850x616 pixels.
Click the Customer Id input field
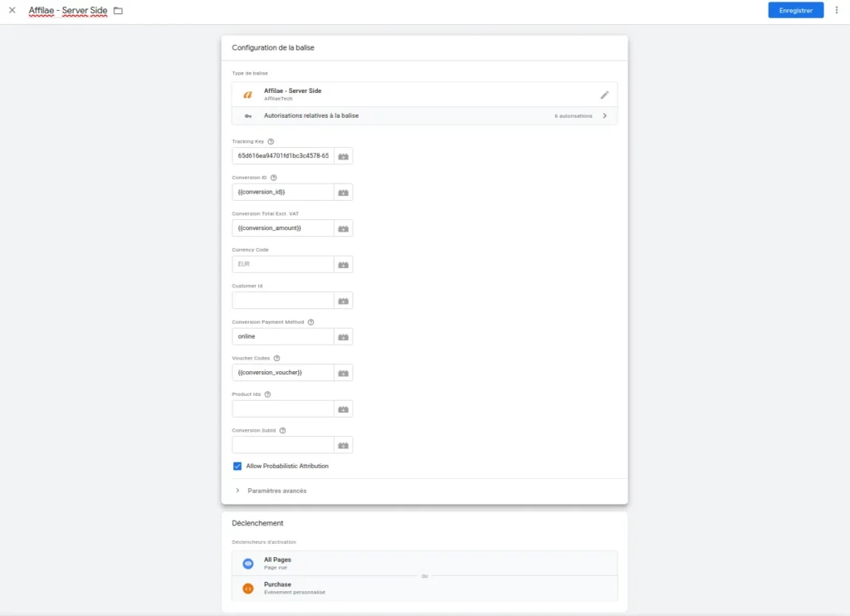[283, 301]
